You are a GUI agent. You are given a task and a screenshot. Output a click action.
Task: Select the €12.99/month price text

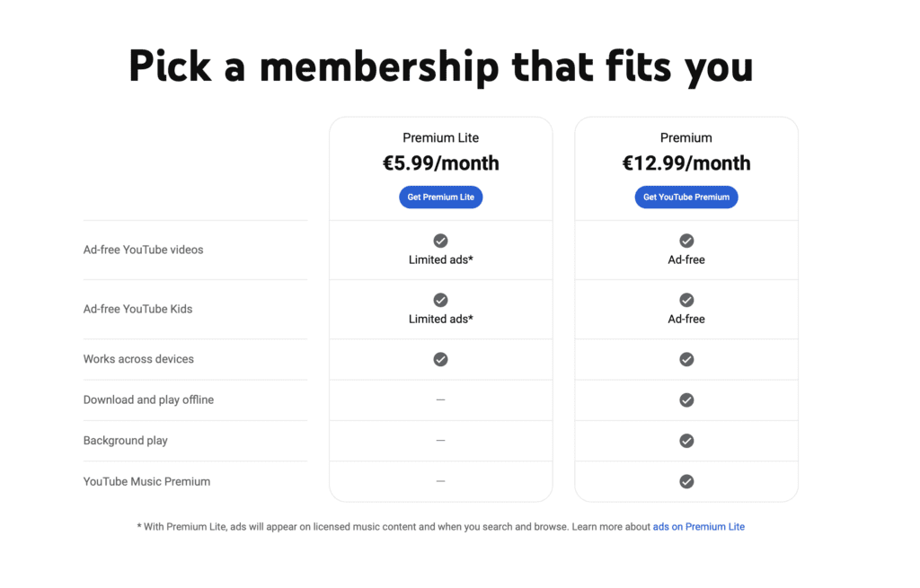click(x=686, y=163)
